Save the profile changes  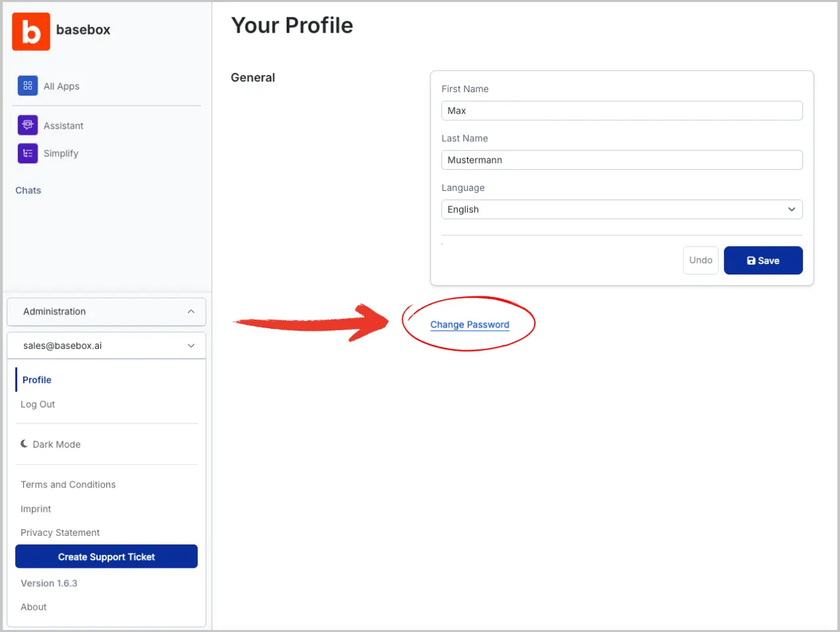(x=763, y=261)
